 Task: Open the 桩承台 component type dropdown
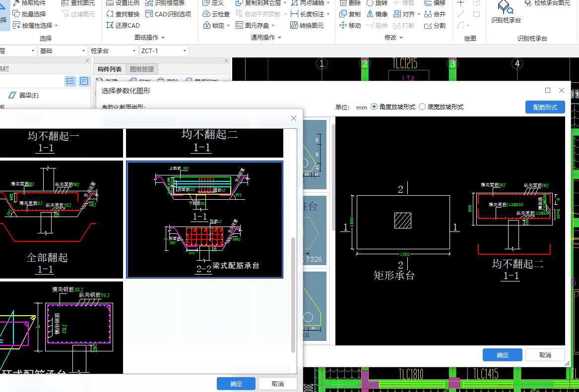pos(113,51)
